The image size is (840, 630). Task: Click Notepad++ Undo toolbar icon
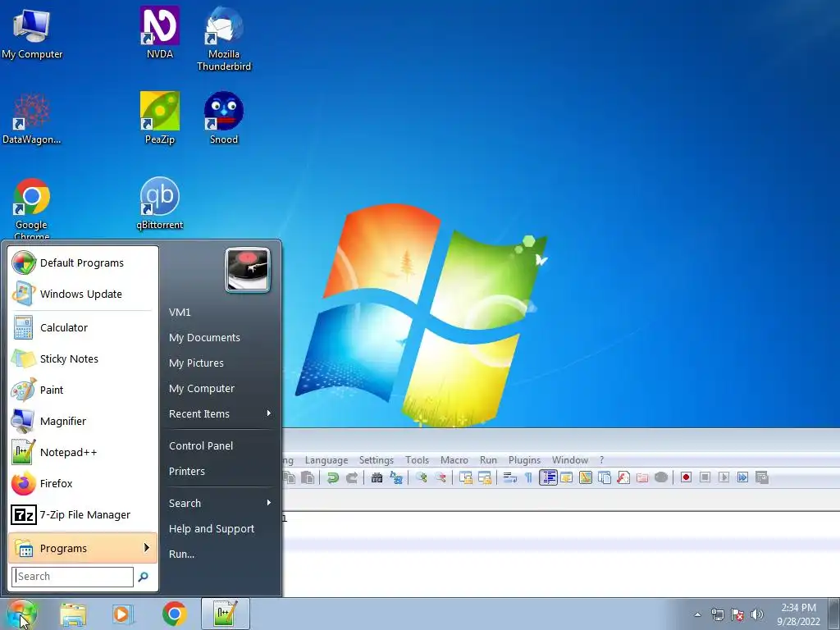pyautogui.click(x=333, y=477)
